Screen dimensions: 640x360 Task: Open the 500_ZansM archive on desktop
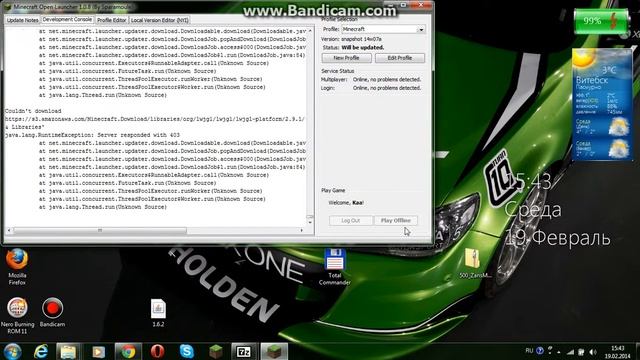coord(474,264)
